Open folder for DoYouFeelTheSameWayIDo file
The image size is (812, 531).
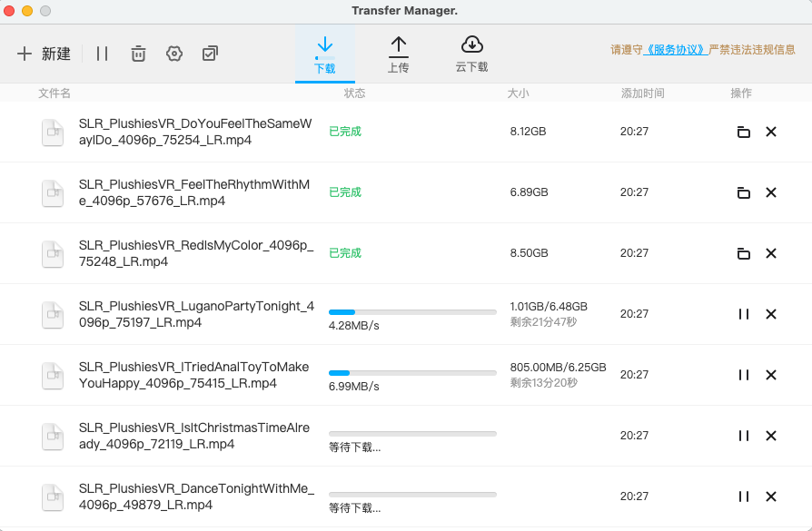pos(744,132)
